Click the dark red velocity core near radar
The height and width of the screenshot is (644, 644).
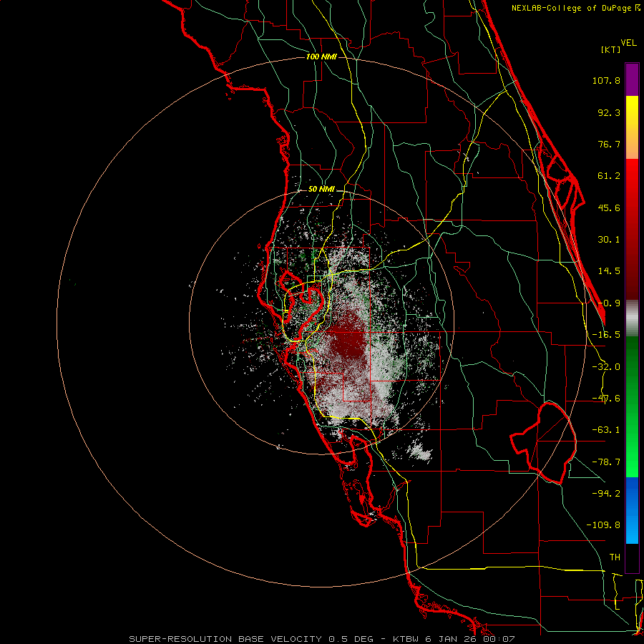[x=349, y=339]
